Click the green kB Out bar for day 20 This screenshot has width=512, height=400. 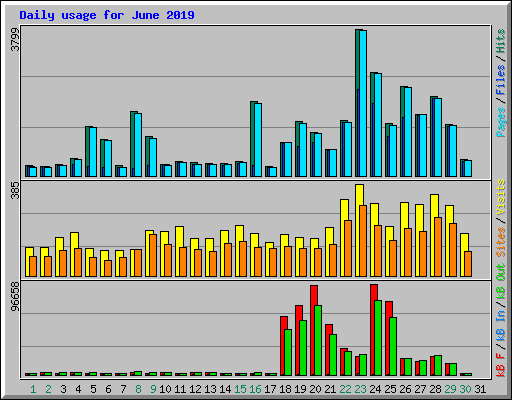[x=318, y=341]
